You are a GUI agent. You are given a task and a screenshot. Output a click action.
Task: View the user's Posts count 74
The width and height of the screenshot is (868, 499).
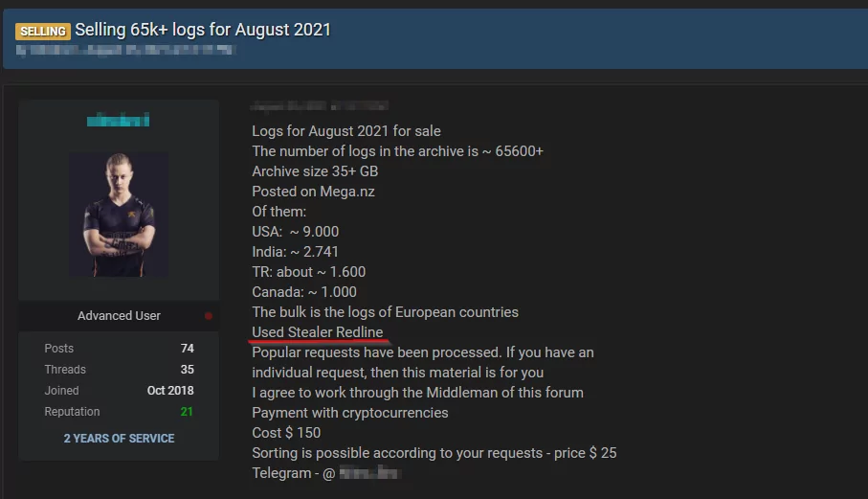(x=188, y=349)
